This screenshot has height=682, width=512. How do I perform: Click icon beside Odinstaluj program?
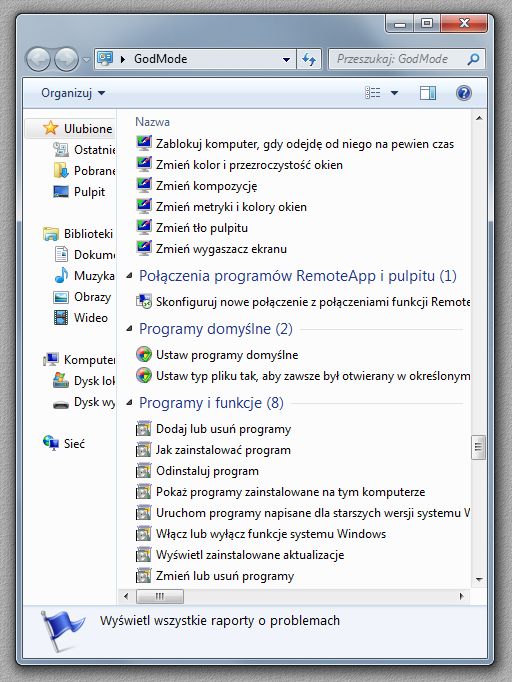(144, 471)
